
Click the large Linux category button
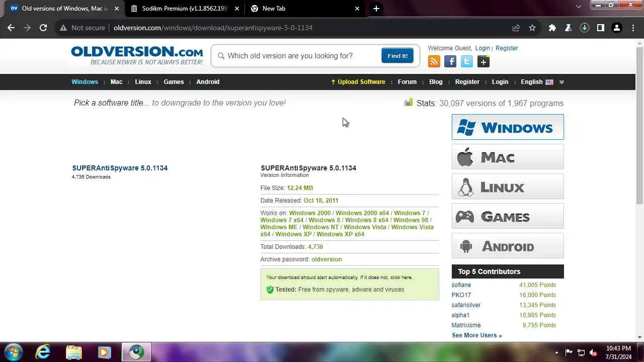[508, 187]
